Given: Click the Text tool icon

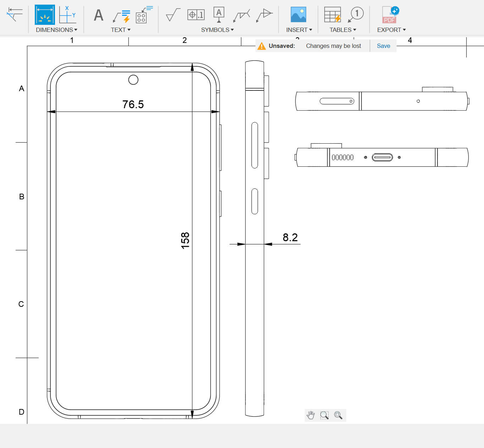Looking at the screenshot, I should tap(99, 15).
